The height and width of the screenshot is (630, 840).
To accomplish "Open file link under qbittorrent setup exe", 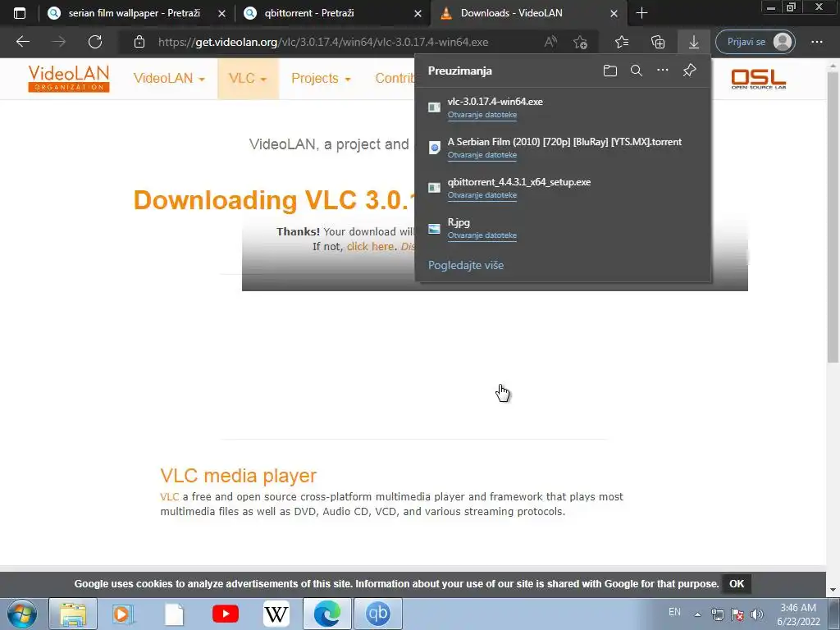I will 482,195.
